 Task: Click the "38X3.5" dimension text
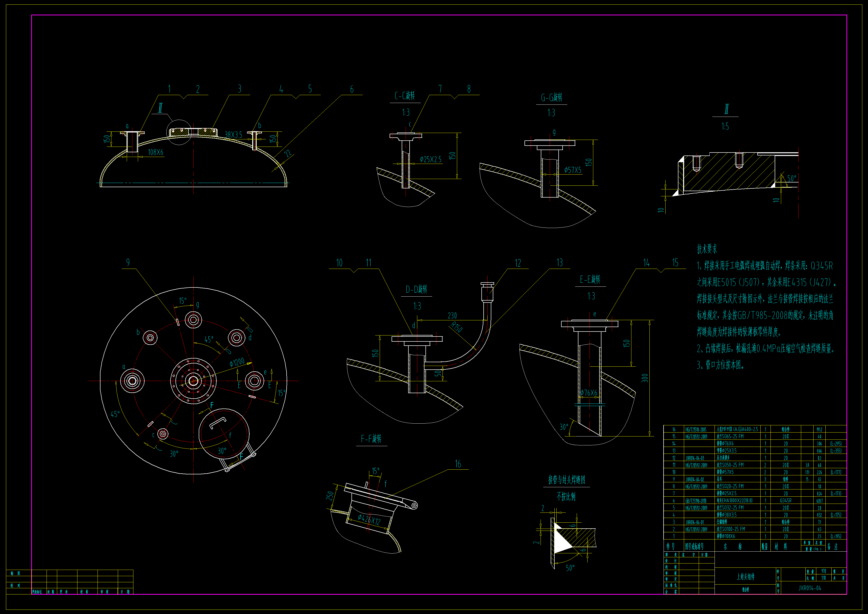coord(233,135)
